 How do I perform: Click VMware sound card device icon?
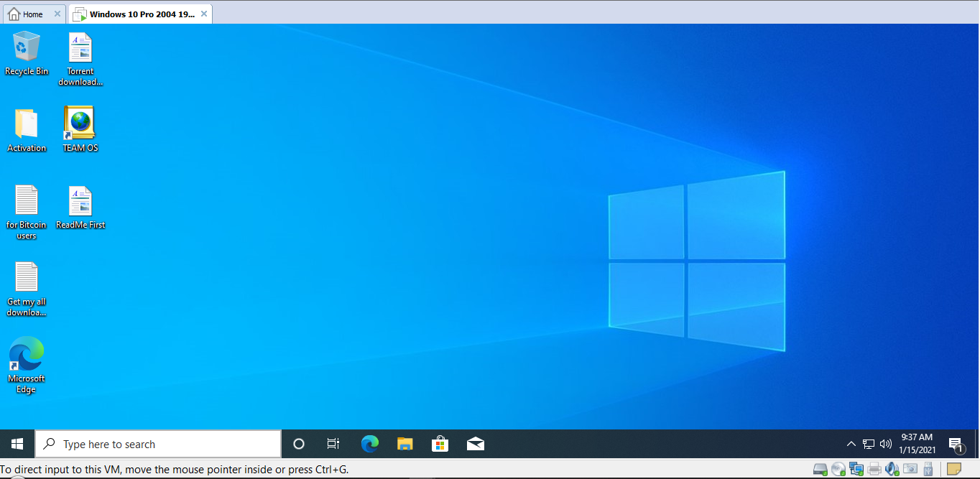[892, 469]
